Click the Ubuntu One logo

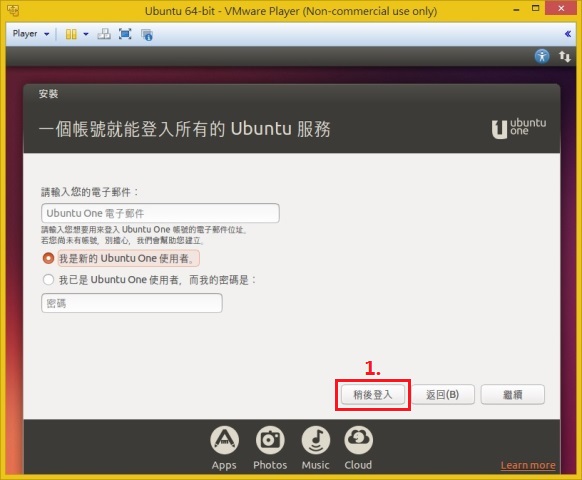pyautogui.click(x=519, y=129)
